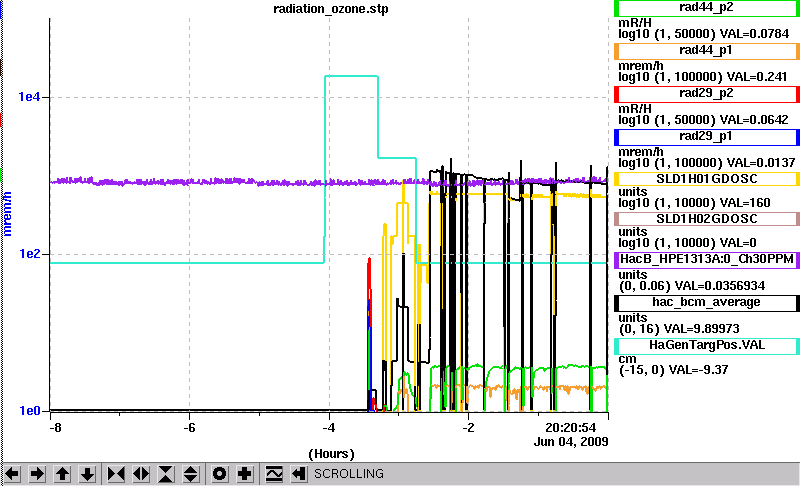800x486 pixels.
Task: Click the cm unit label under HaGenTargPos.VAL
Action: pyautogui.click(x=627, y=359)
